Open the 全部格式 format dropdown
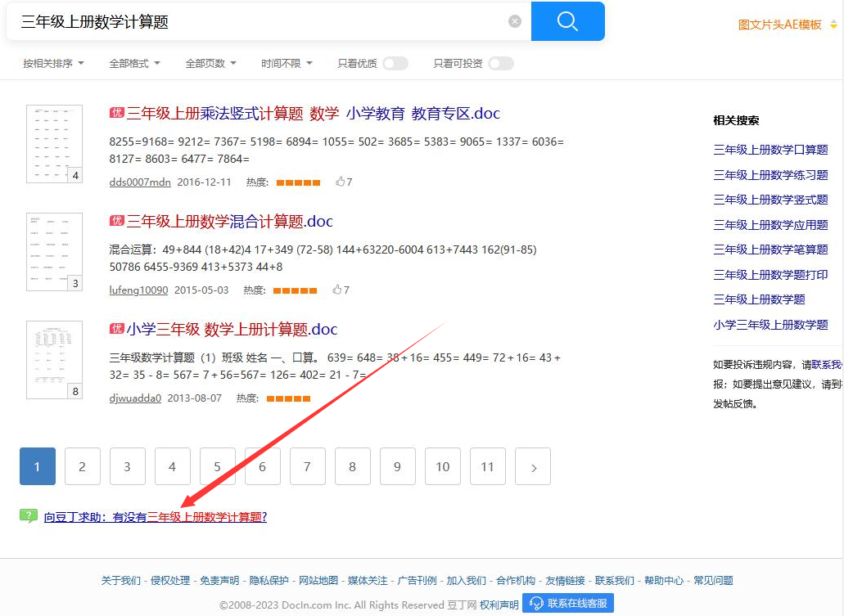 pyautogui.click(x=134, y=64)
